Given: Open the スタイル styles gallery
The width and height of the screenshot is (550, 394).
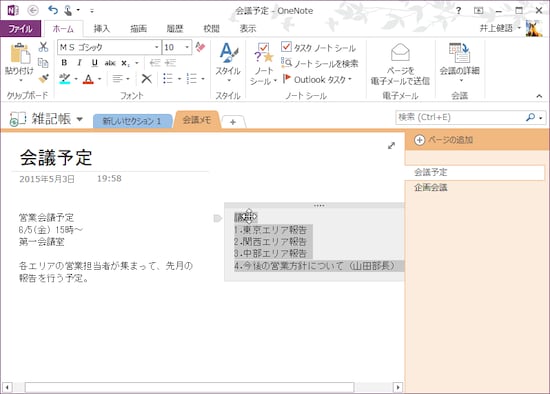Looking at the screenshot, I should pos(228,63).
